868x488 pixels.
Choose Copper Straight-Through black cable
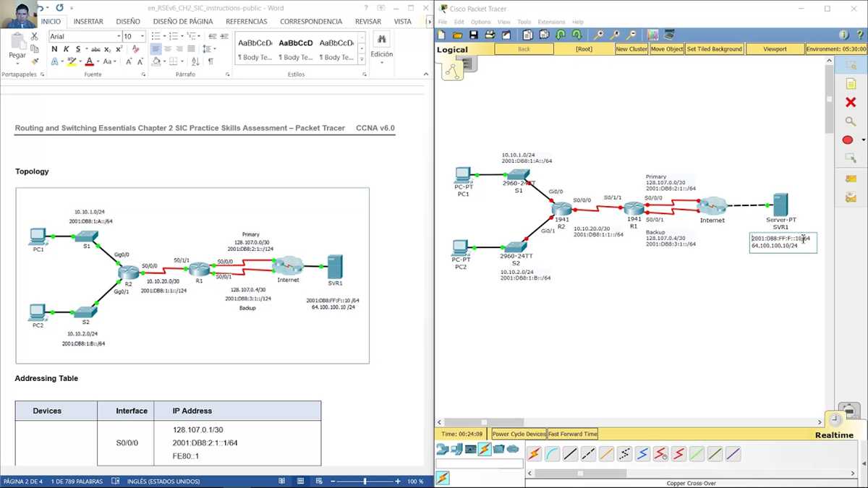(570, 454)
